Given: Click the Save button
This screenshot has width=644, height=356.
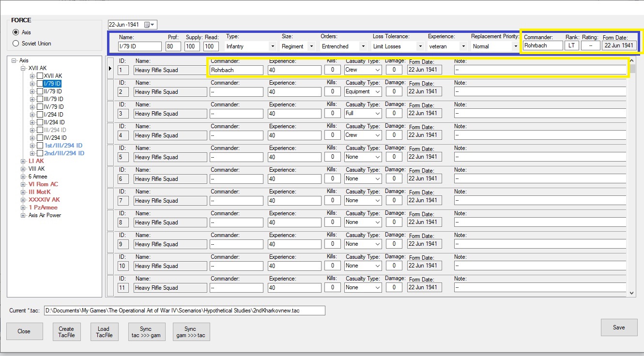Looking at the screenshot, I should [619, 327].
